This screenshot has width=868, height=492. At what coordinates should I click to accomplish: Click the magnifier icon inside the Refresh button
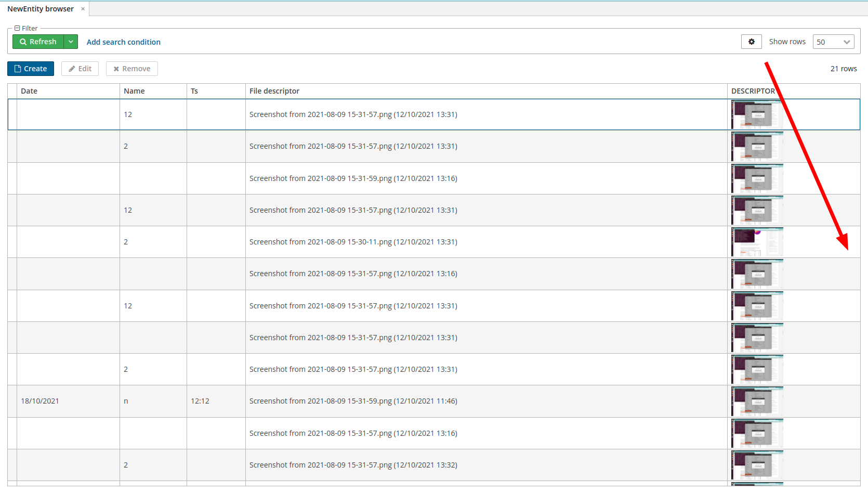click(x=24, y=42)
